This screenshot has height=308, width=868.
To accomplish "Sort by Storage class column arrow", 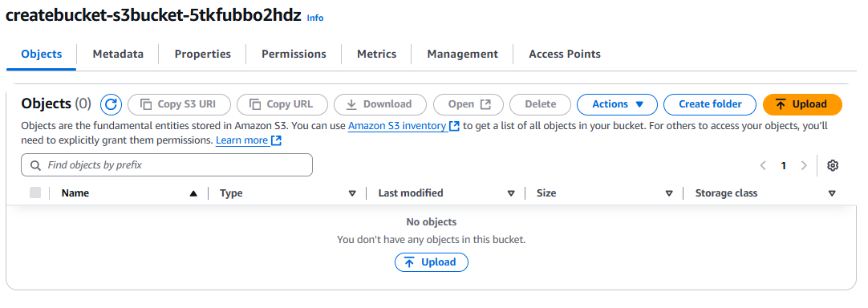I will [x=832, y=193].
